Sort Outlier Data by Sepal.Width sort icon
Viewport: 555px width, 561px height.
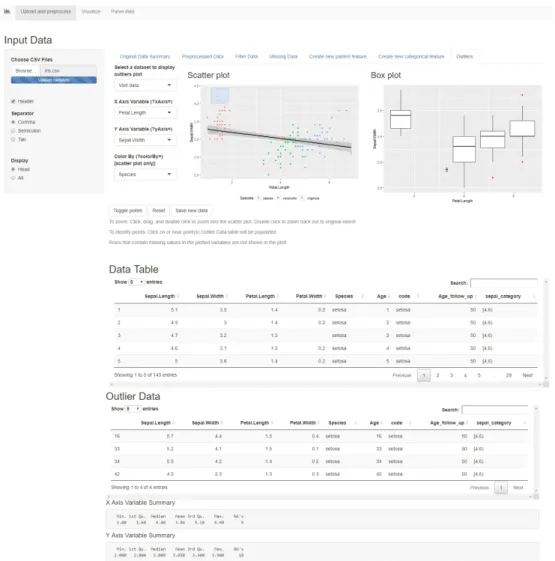click(222, 423)
